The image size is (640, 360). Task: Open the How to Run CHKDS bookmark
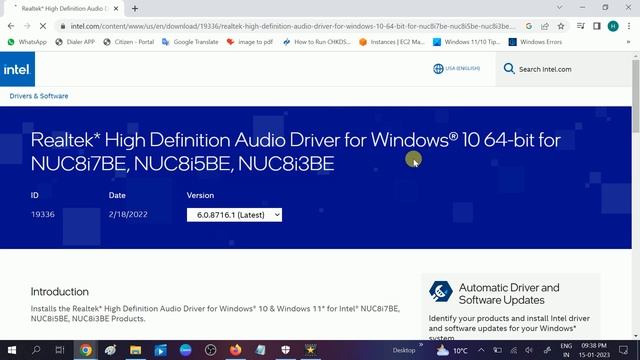pyautogui.click(x=317, y=42)
